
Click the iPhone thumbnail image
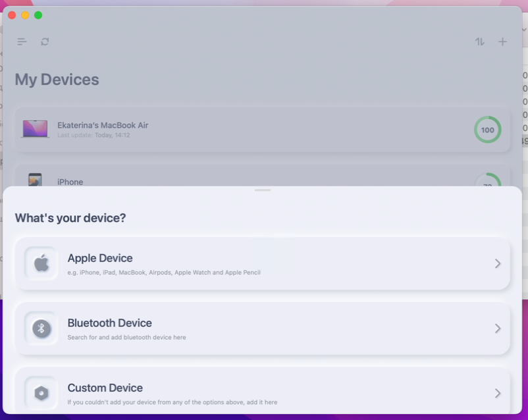coord(35,180)
